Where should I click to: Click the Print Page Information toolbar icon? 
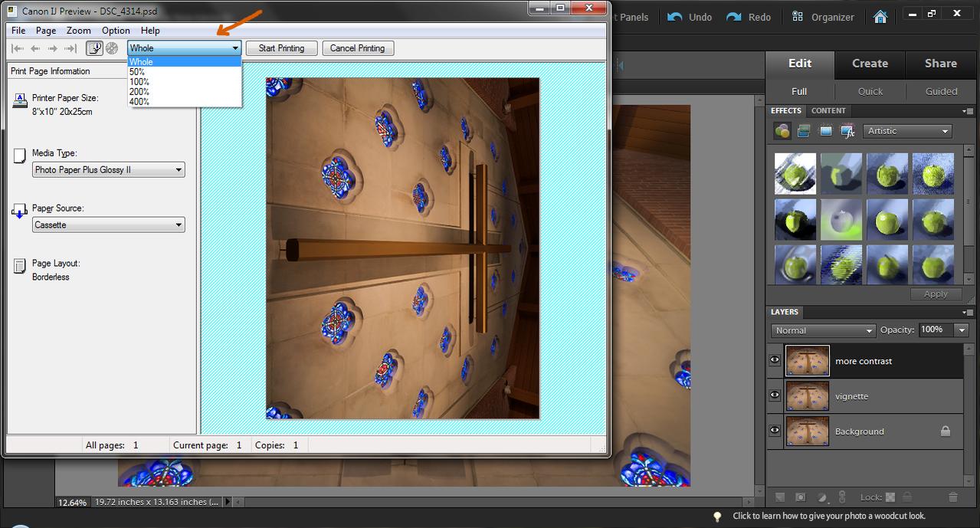tap(94, 48)
